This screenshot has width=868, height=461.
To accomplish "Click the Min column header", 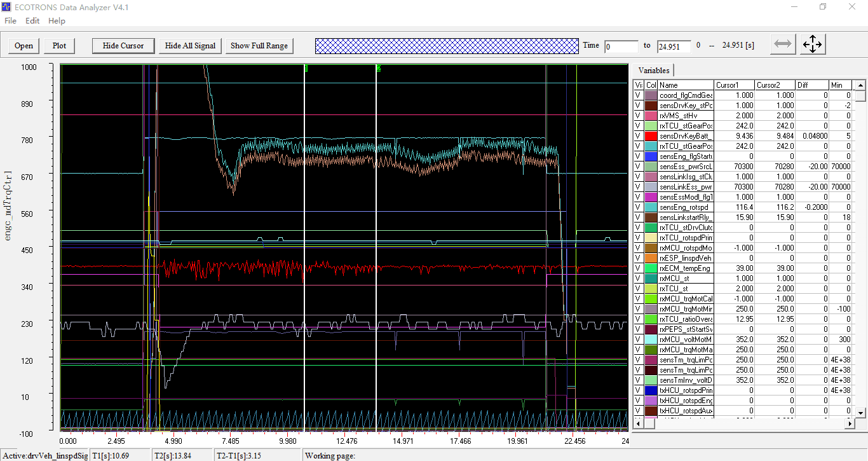I will tap(840, 85).
